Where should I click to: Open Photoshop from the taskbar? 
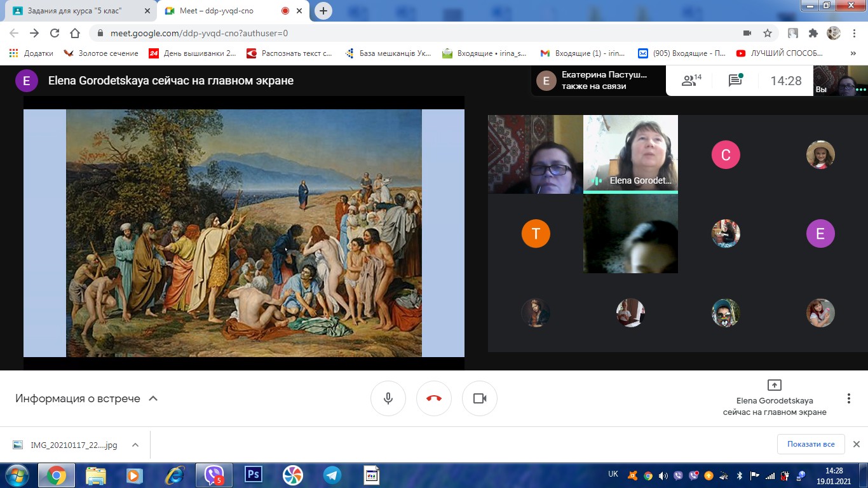coord(254,475)
